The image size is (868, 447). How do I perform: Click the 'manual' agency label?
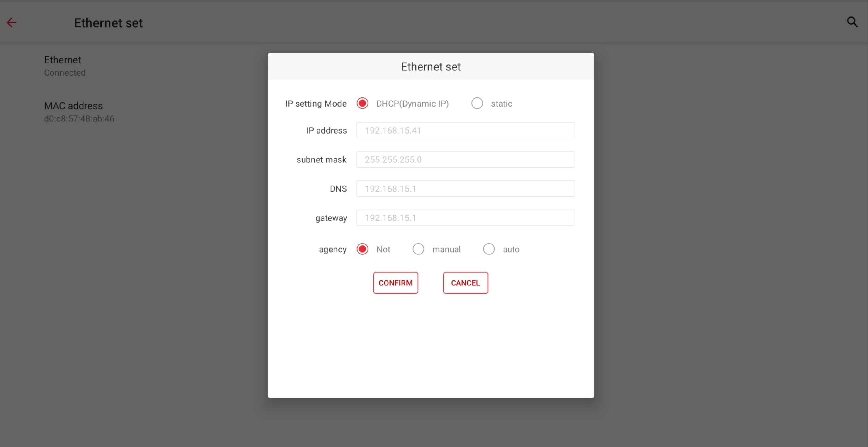point(446,249)
